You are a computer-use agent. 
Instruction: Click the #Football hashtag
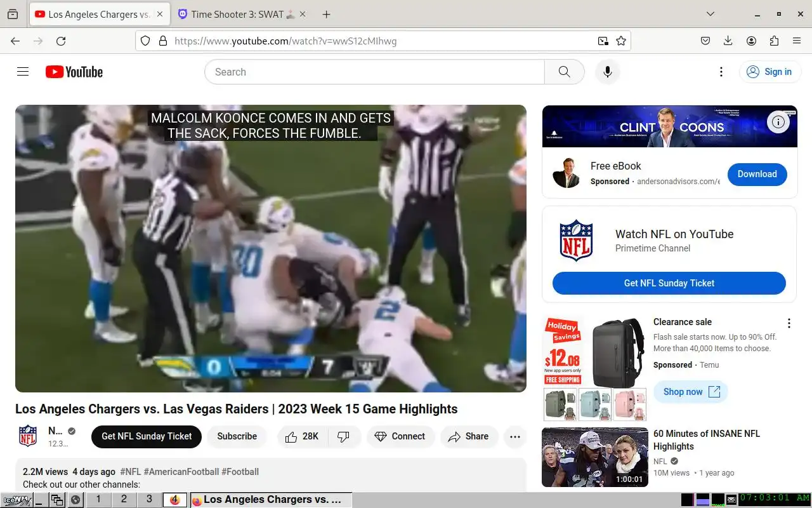pos(240,472)
